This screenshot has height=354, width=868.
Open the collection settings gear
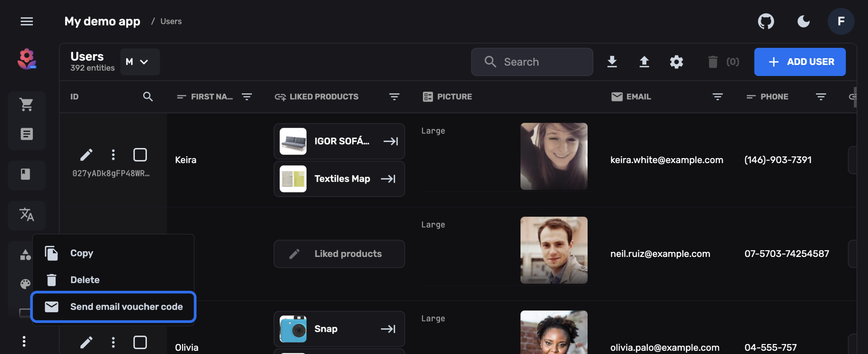pyautogui.click(x=676, y=61)
